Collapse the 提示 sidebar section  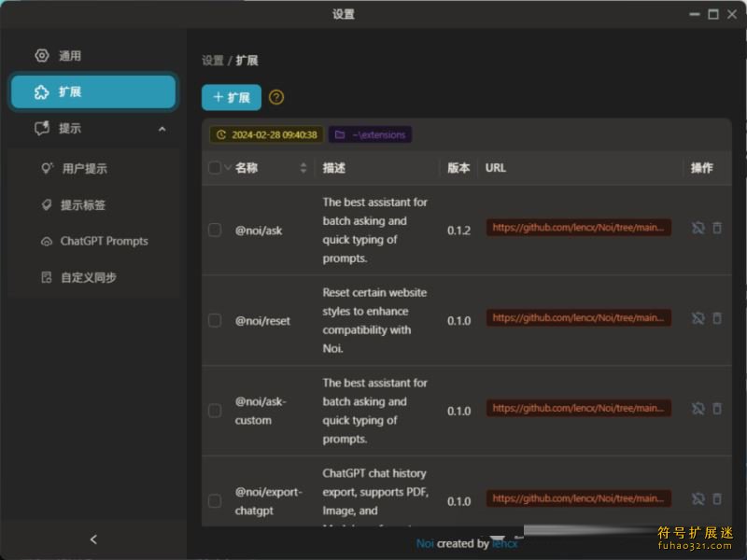[162, 129]
